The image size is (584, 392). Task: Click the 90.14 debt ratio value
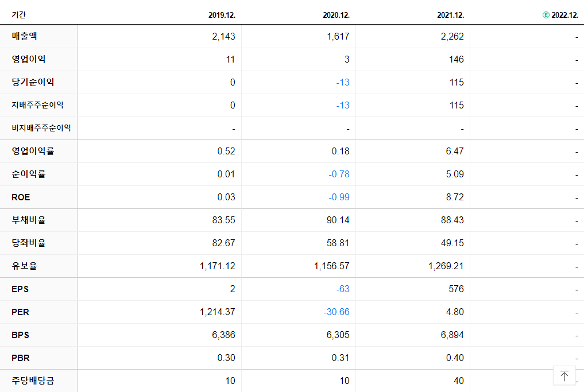(338, 220)
